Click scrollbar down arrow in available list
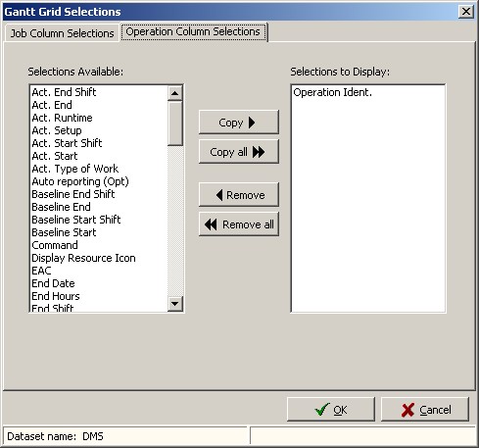The width and height of the screenshot is (479, 448). (x=175, y=304)
